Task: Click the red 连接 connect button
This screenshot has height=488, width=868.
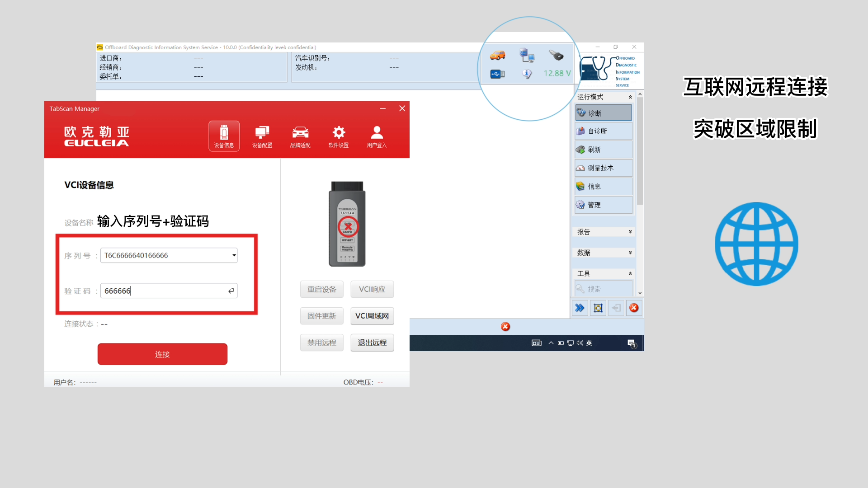Action: [162, 354]
